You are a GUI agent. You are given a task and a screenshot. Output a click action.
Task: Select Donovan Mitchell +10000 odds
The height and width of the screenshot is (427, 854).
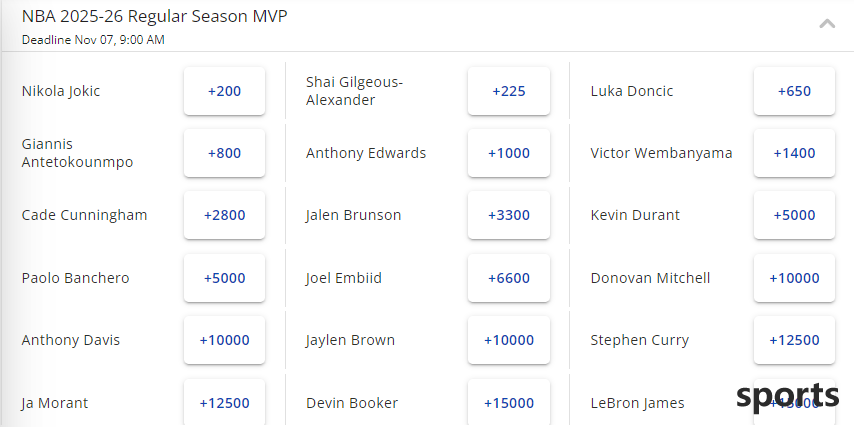click(x=794, y=278)
